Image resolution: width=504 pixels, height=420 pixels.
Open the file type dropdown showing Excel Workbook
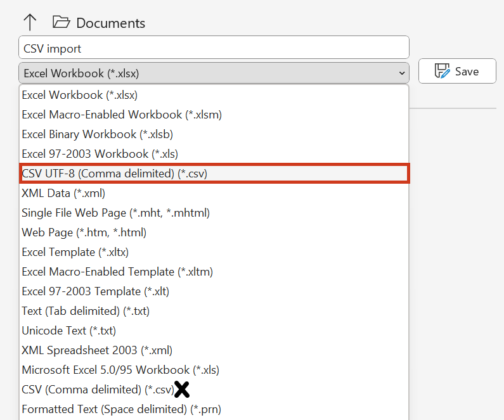214,73
